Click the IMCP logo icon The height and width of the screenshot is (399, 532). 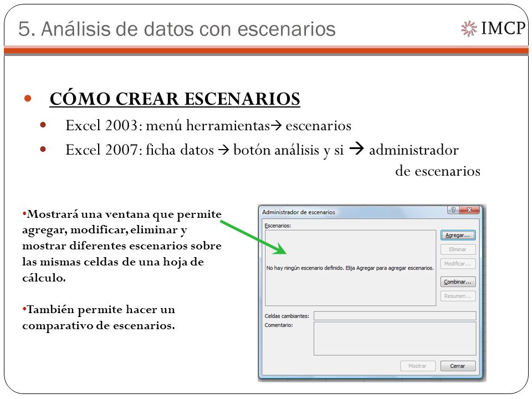[x=469, y=28]
